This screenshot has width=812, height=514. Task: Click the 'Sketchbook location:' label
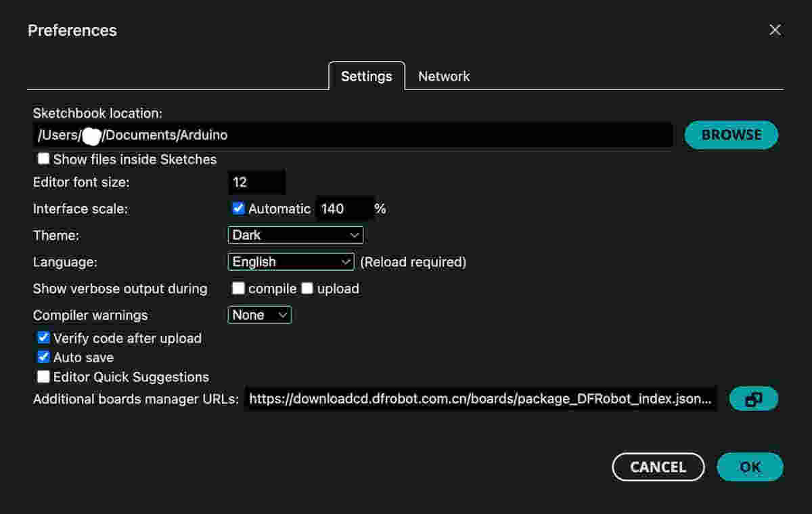(x=98, y=113)
